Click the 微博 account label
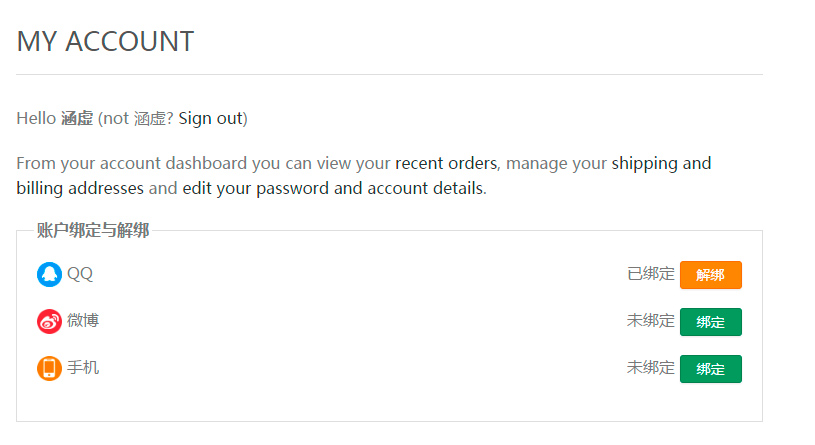 click(83, 320)
